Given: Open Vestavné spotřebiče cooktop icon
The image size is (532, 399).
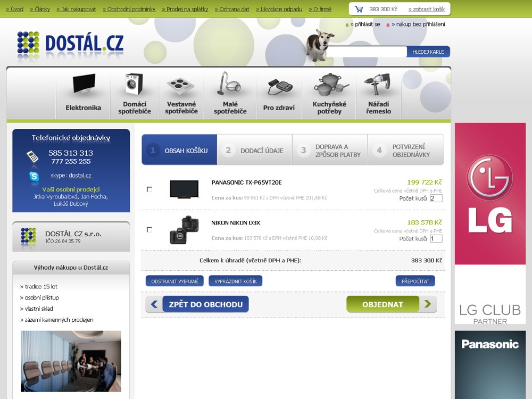Looking at the screenshot, I should pyautogui.click(x=180, y=86).
